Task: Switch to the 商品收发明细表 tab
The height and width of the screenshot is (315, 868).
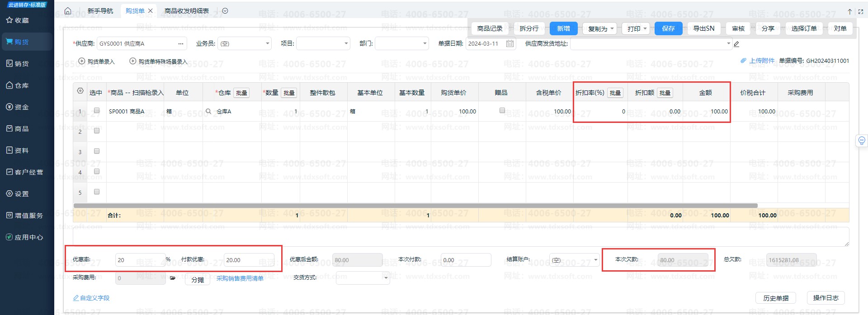Action: click(x=186, y=11)
